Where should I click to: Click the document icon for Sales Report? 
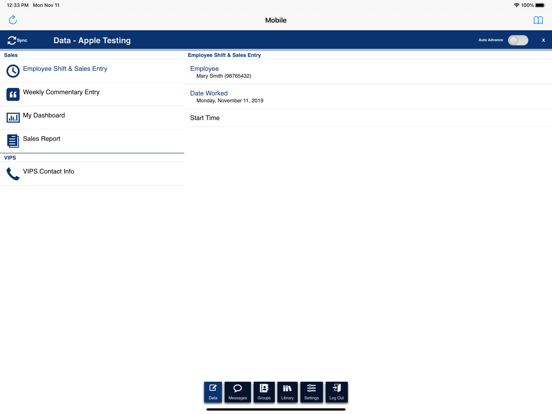[x=13, y=141]
